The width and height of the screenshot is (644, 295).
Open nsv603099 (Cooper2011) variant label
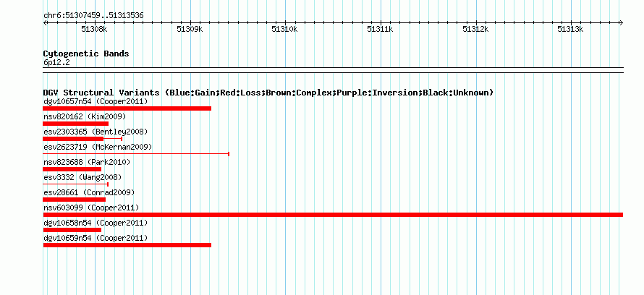click(91, 208)
